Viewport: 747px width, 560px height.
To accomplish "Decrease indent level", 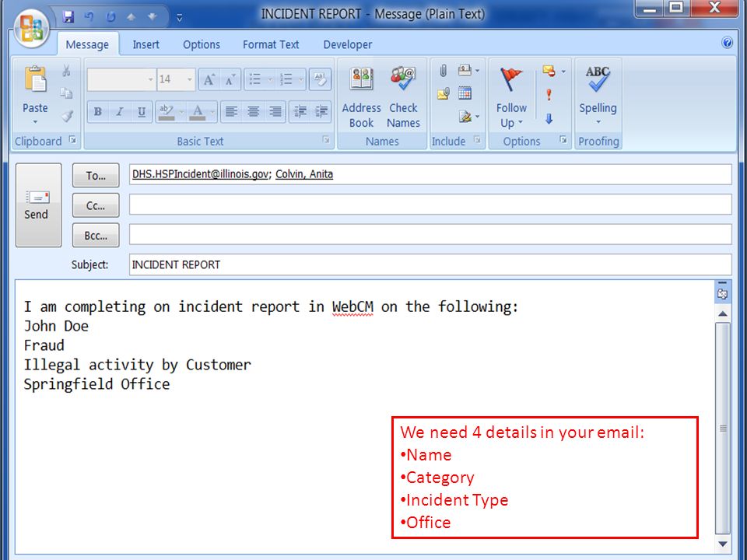I will 300,112.
